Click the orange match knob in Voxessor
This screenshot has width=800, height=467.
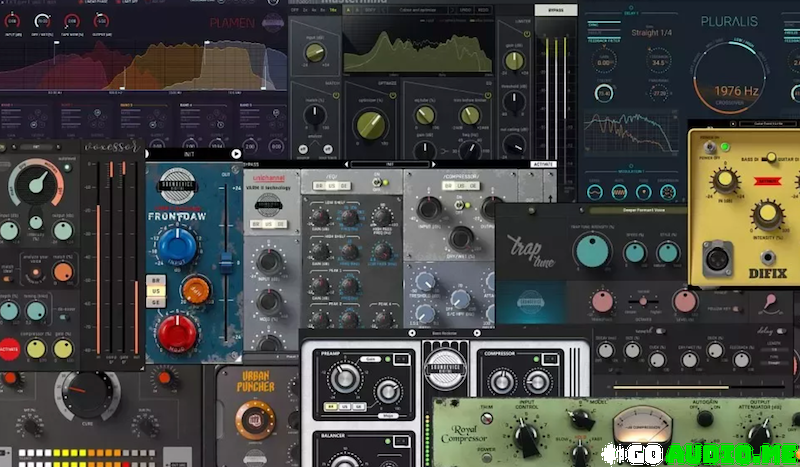coord(63,272)
